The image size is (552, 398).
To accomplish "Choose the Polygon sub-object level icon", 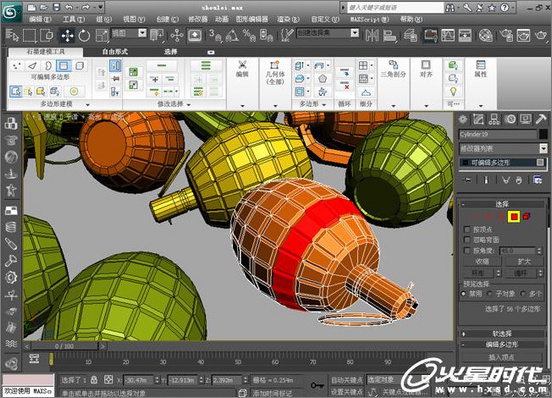I will [514, 216].
